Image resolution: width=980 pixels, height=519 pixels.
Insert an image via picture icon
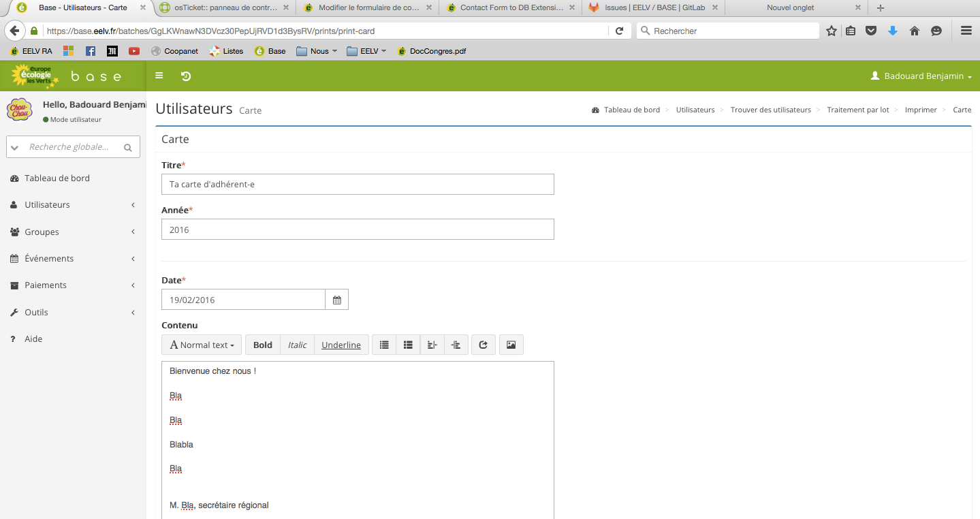click(x=511, y=345)
